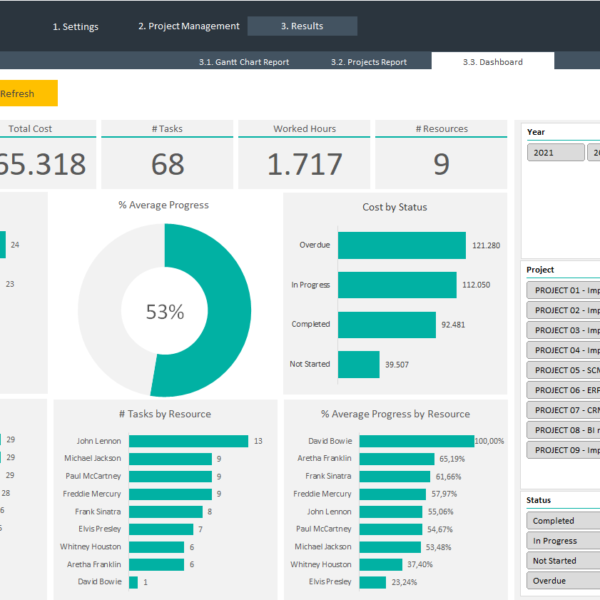Image resolution: width=600 pixels, height=600 pixels.
Task: Select the 3.3. Dashboard tab
Action: [x=492, y=62]
